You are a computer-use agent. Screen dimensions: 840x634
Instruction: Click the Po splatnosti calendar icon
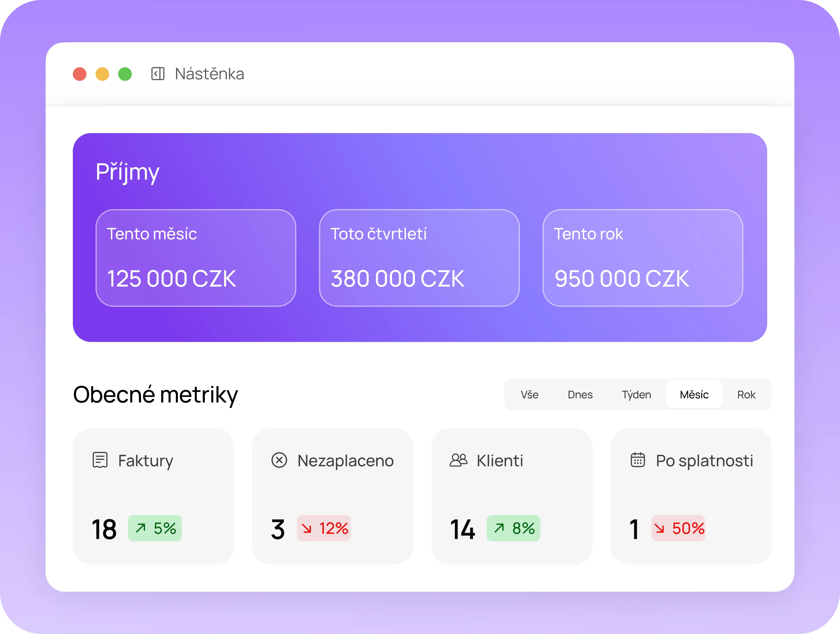click(x=638, y=460)
